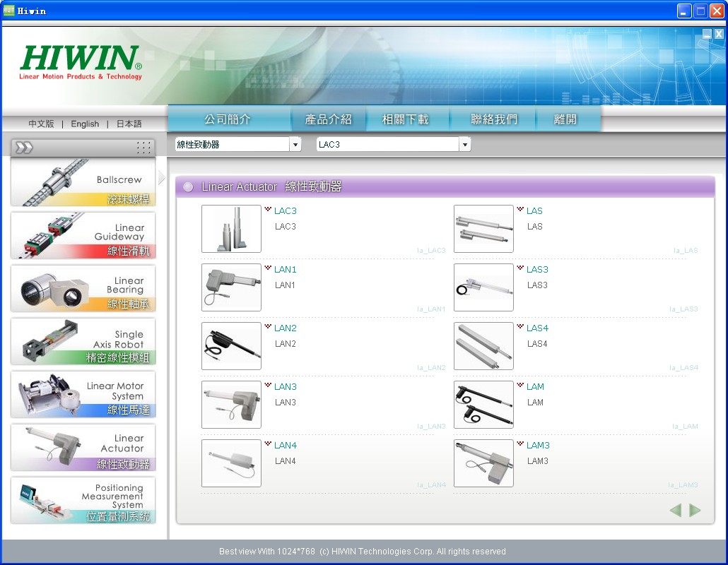Click the LAS4 product thumbnail

point(483,346)
